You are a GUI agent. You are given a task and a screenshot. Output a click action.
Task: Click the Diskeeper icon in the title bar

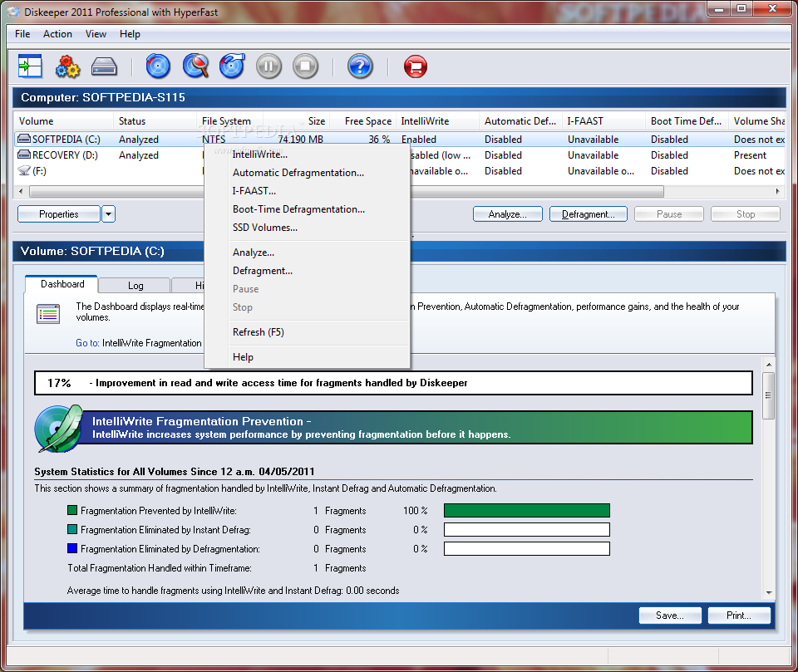(x=14, y=12)
